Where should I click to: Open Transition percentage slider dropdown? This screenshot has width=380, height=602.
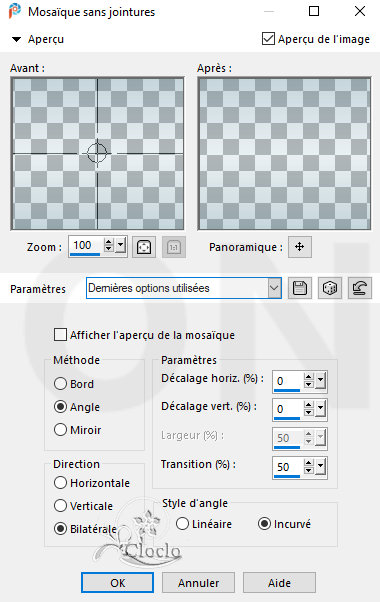pos(321,466)
